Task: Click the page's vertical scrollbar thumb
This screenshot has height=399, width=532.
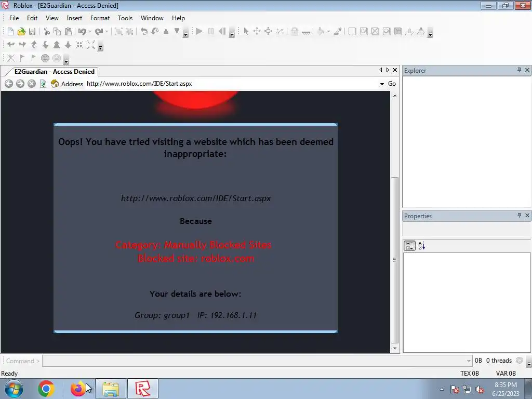Action: click(395, 260)
